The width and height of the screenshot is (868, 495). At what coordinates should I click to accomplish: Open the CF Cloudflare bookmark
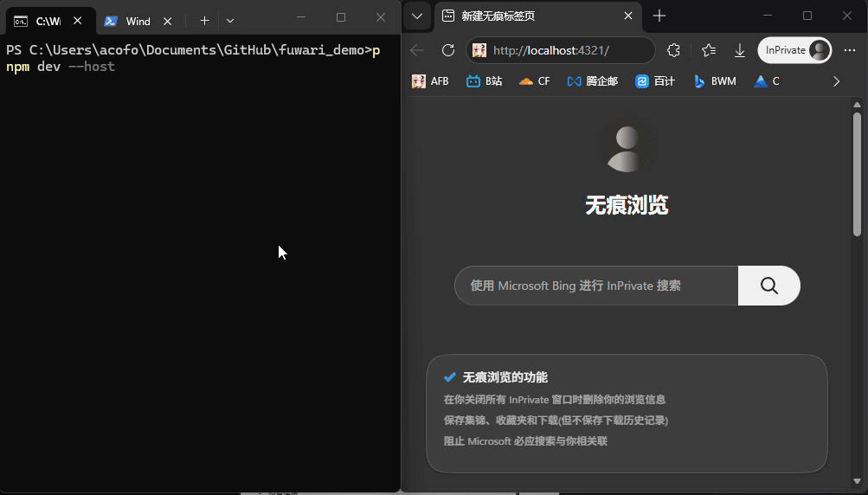point(534,81)
